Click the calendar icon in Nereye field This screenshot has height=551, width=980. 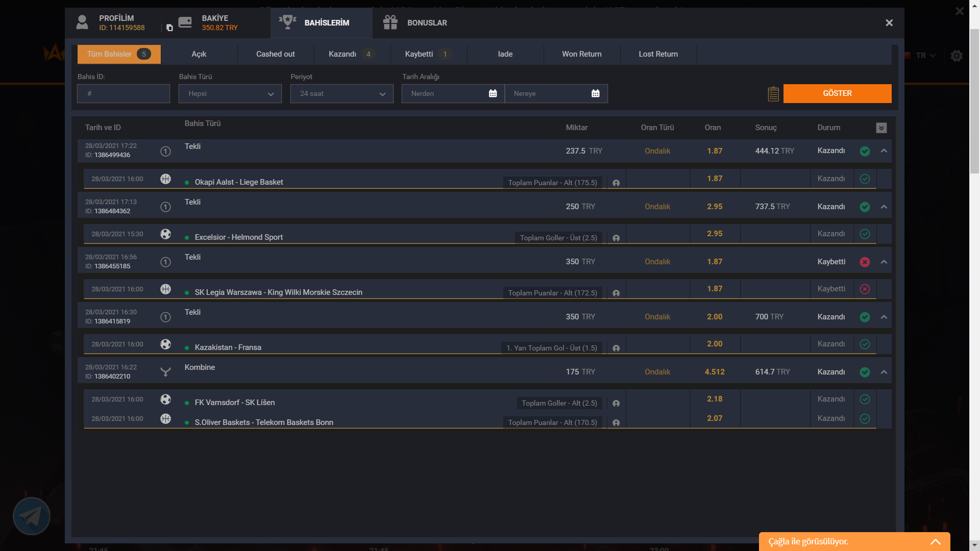click(596, 93)
